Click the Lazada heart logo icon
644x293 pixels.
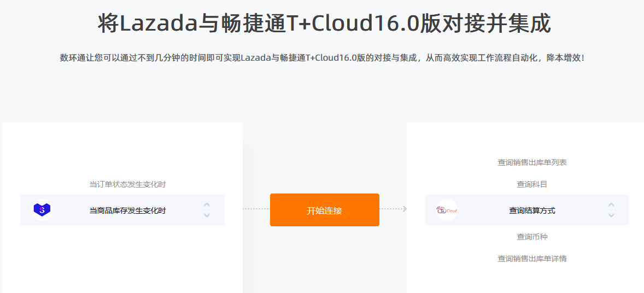click(x=42, y=210)
